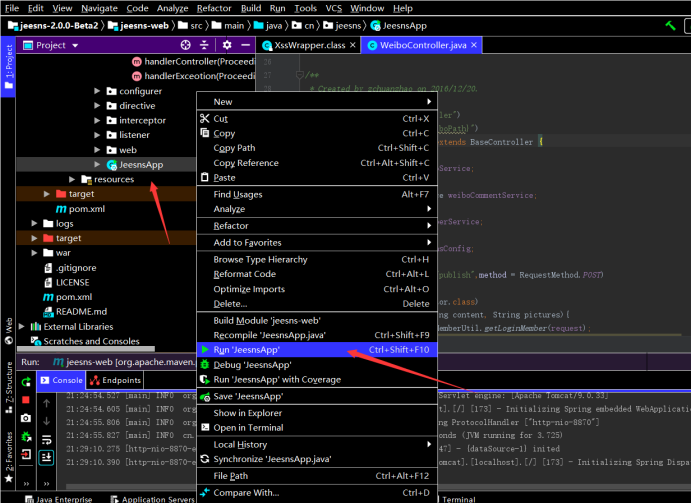
Task: Expand the configurer folder
Action: click(97, 91)
